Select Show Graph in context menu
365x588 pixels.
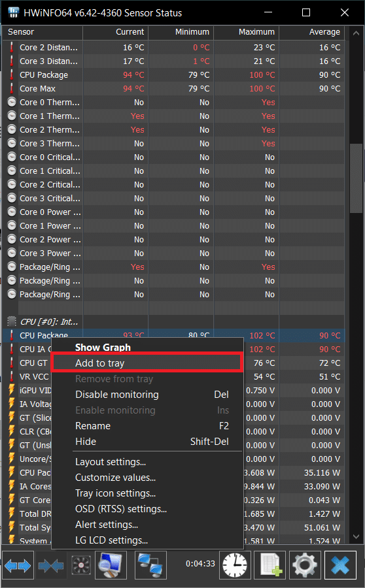[x=103, y=348]
